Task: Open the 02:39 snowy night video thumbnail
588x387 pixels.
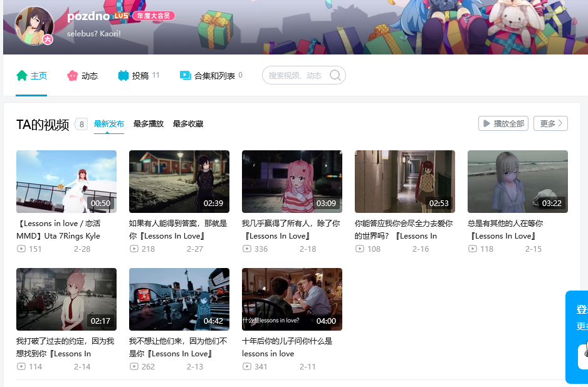Action: coord(179,182)
